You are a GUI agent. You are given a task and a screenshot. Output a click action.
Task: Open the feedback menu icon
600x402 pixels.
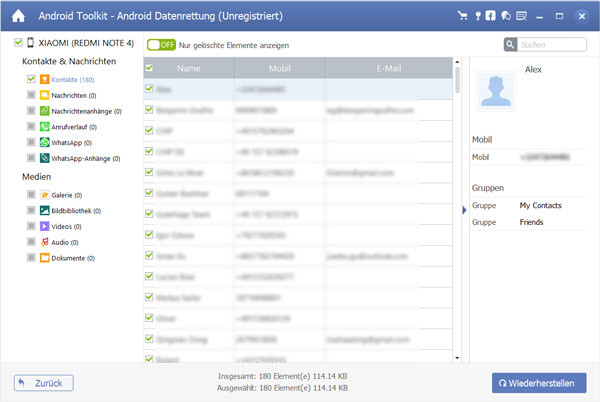(x=522, y=16)
